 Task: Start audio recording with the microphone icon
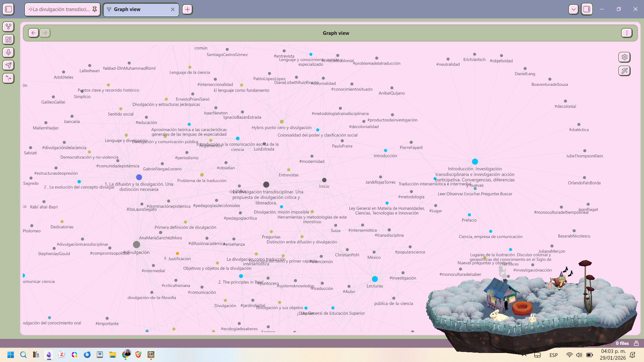pos(8,52)
